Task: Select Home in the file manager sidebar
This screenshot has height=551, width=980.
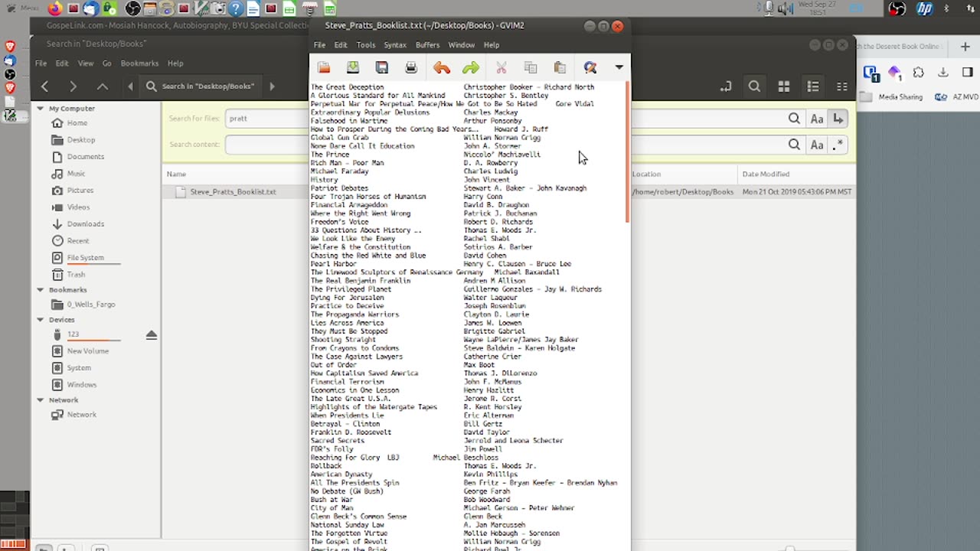Action: (77, 123)
